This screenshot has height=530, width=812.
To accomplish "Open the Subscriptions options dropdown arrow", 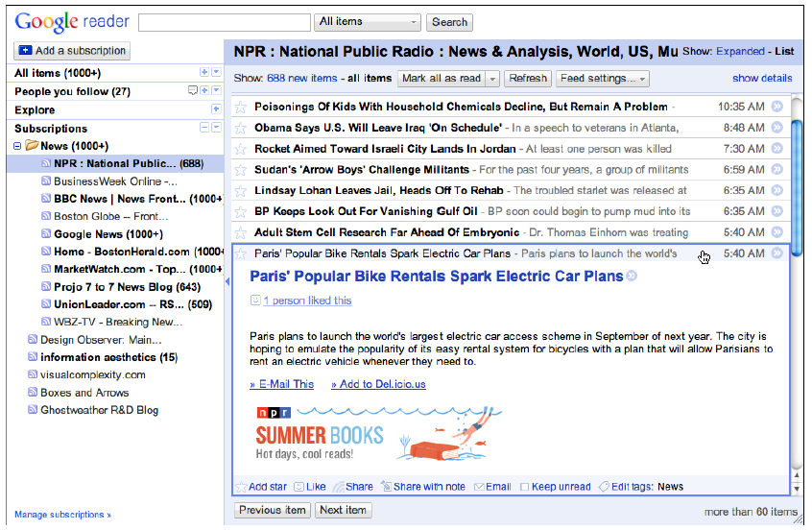I will (217, 128).
